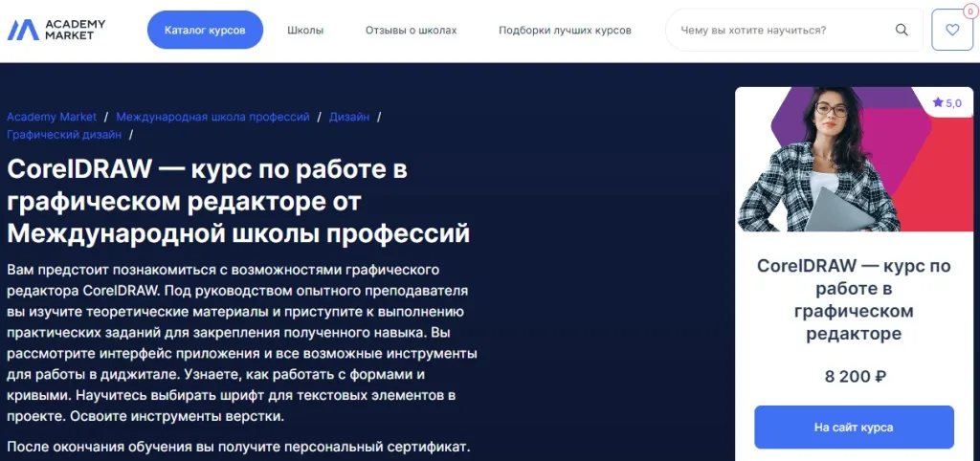The height and width of the screenshot is (461, 980).
Task: Click the Academy Market logo
Action: [56, 30]
